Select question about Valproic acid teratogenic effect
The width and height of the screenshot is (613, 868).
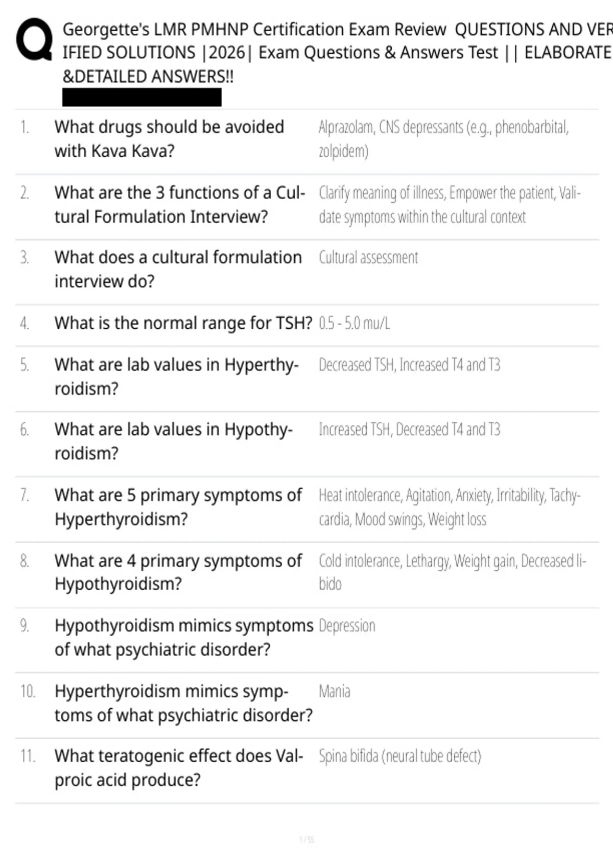pyautogui.click(x=179, y=767)
